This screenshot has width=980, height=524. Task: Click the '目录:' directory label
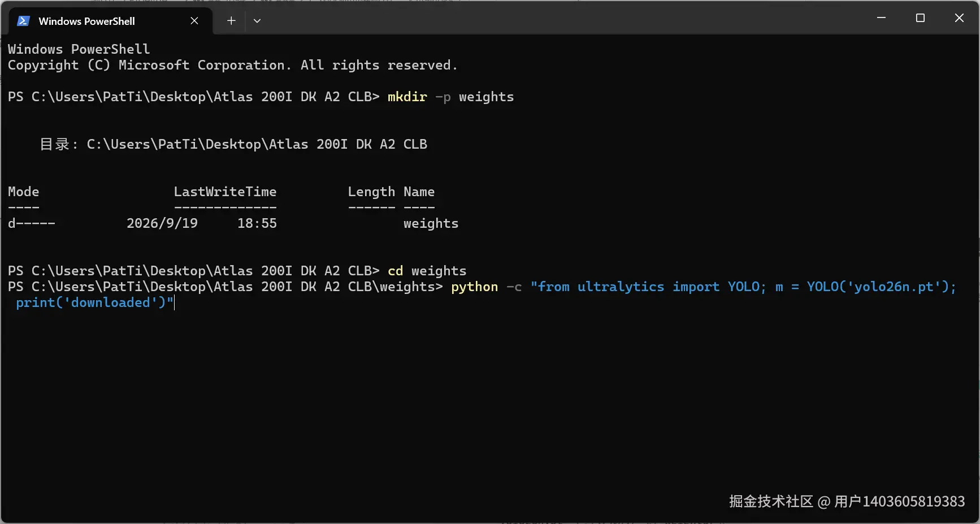[x=59, y=144]
